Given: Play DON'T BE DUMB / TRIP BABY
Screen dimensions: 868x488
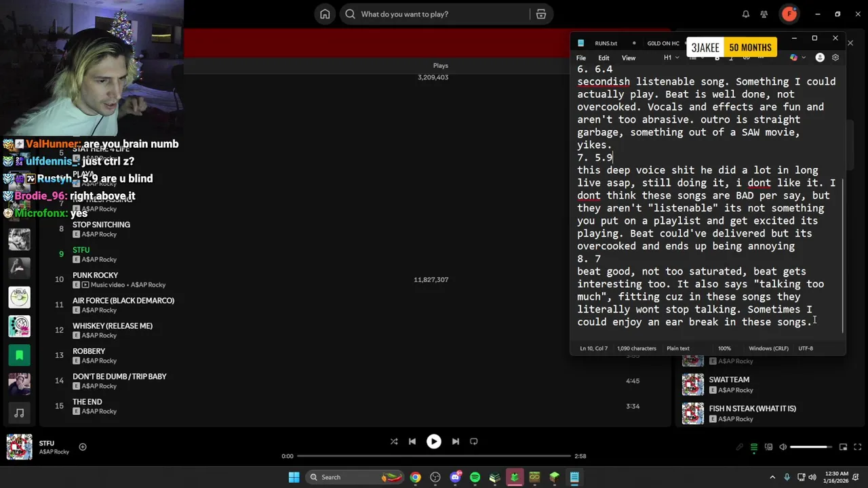Looking at the screenshot, I should coord(119,376).
